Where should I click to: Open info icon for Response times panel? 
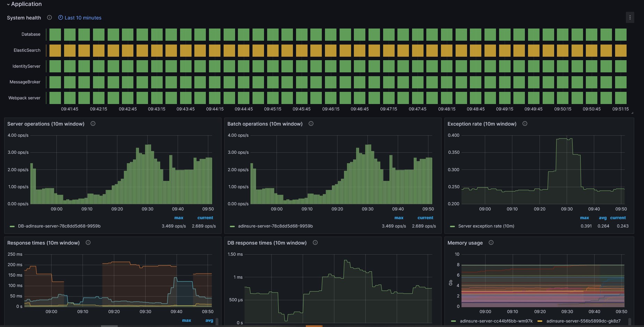click(x=88, y=242)
